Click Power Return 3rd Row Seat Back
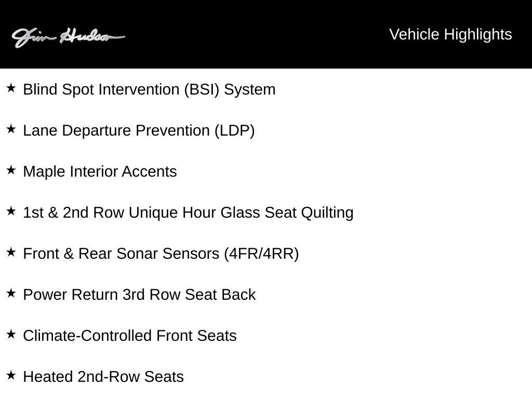Viewport: 532px width, 399px height. tap(139, 295)
